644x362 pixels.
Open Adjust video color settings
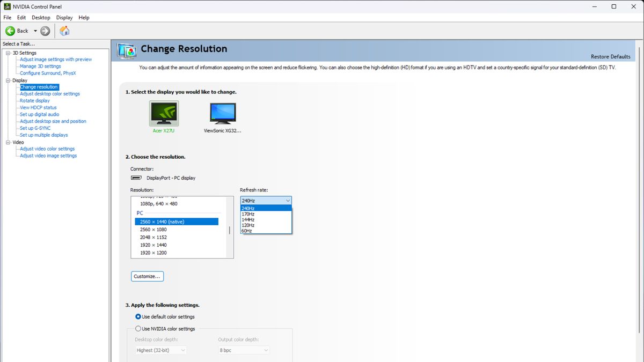coord(47,149)
